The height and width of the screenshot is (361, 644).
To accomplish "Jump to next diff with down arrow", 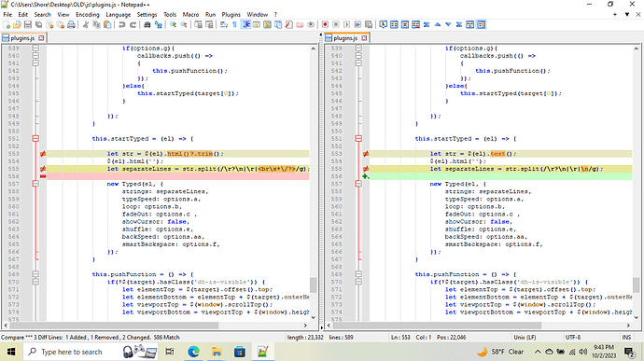I will (x=448, y=24).
